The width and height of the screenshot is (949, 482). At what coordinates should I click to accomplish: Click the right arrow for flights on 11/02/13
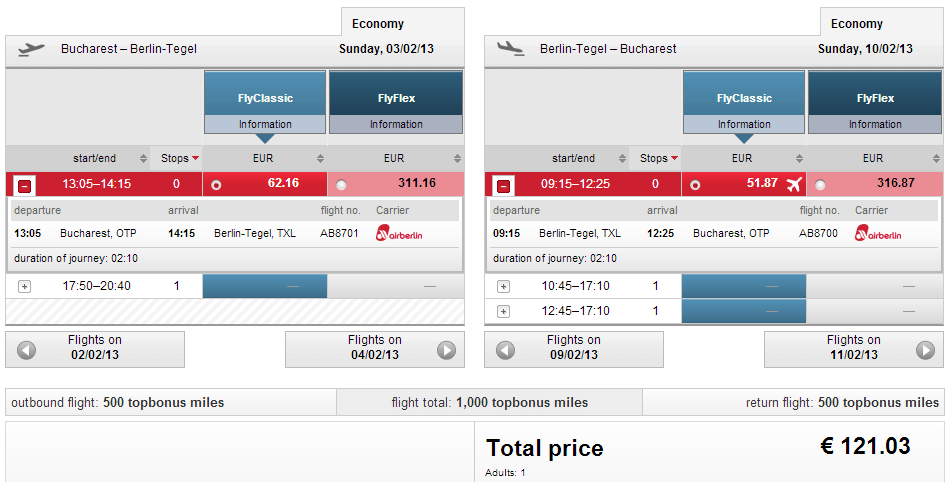tap(925, 350)
